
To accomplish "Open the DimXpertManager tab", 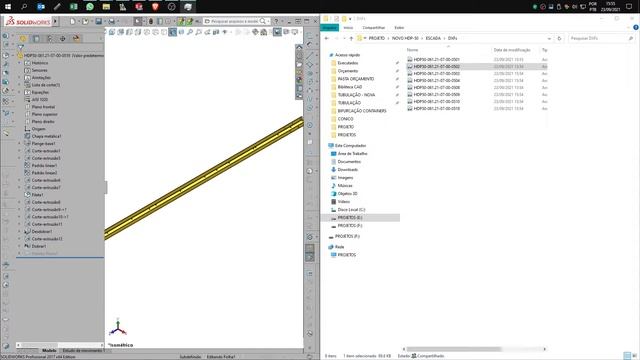I will [x=62, y=38].
